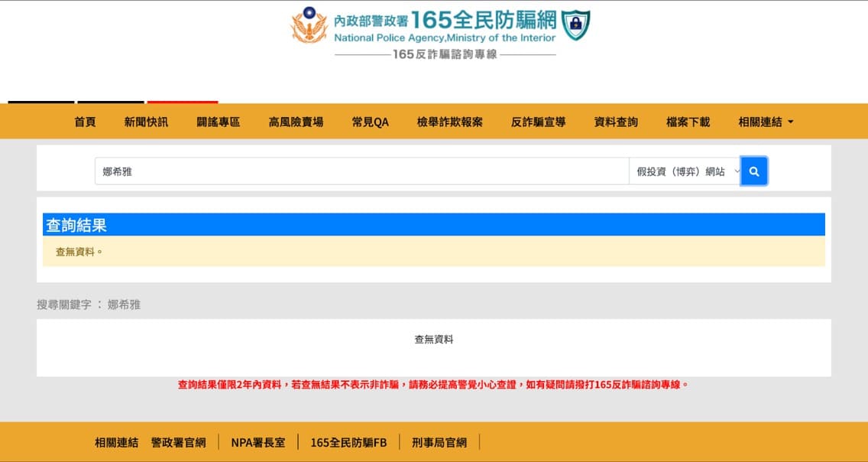Click the green shield lock logo
This screenshot has height=462, width=868.
pos(575,25)
